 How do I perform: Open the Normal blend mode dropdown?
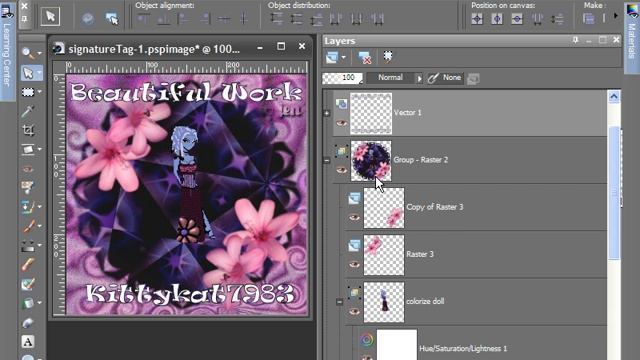(x=419, y=78)
